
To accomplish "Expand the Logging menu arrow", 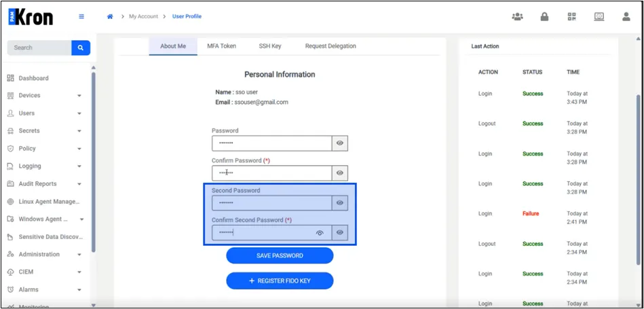I will [79, 166].
